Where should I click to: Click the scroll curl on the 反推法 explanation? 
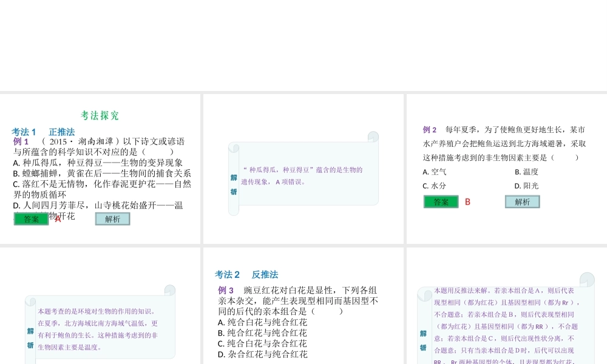(587, 279)
